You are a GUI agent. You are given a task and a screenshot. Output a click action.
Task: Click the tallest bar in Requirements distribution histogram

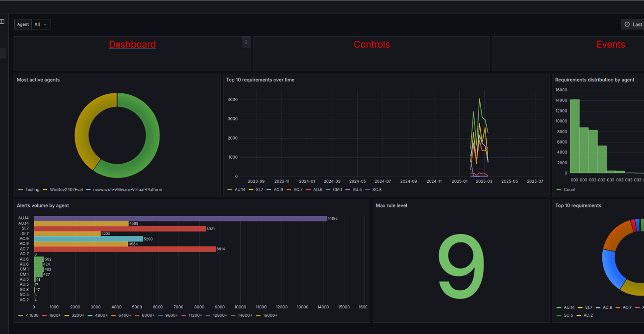(575, 136)
